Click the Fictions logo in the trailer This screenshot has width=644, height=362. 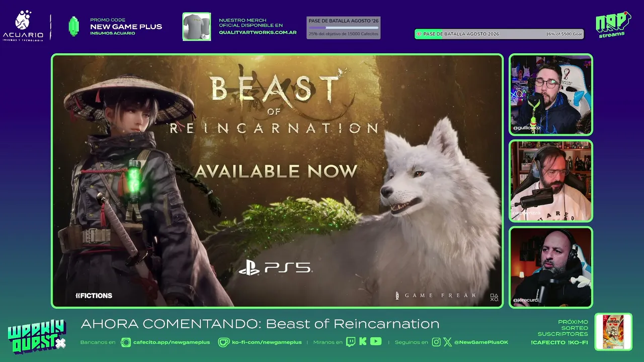tap(94, 296)
